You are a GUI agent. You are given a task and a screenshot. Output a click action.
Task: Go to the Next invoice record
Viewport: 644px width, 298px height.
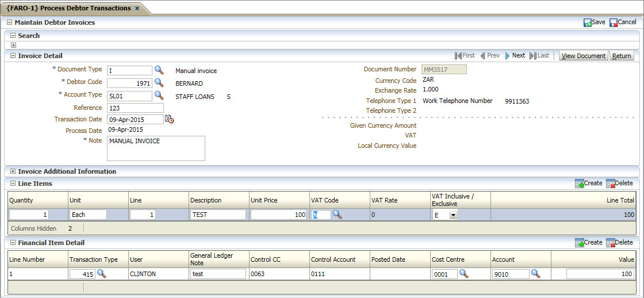coord(515,56)
